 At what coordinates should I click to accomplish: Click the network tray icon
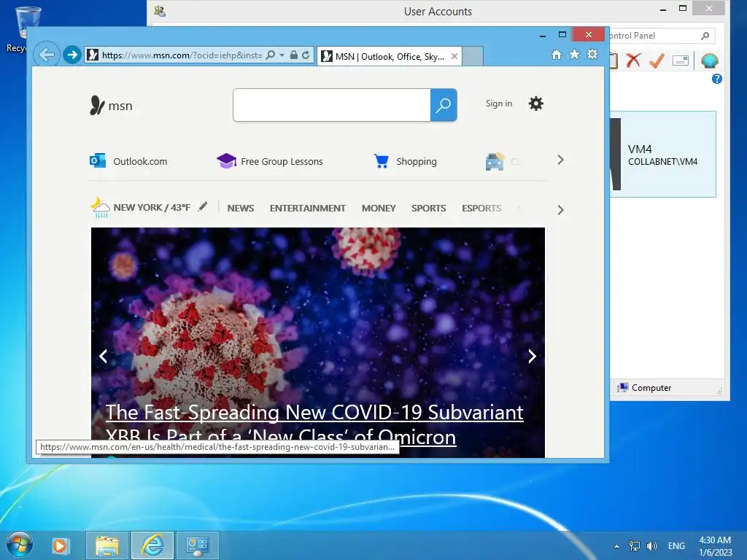pyautogui.click(x=635, y=545)
